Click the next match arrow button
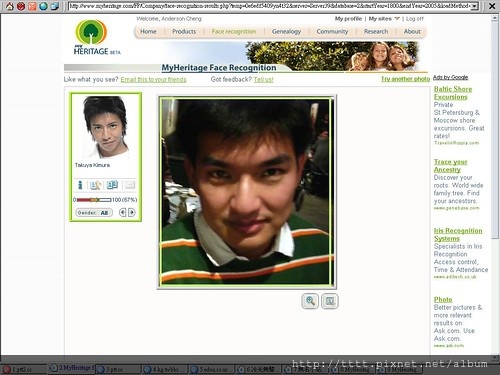 132,212
